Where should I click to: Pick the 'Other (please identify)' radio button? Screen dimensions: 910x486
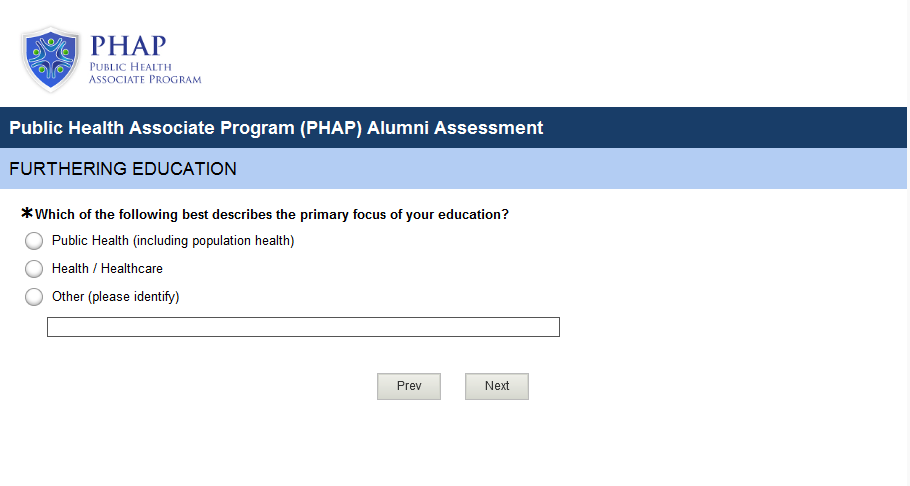(34, 297)
